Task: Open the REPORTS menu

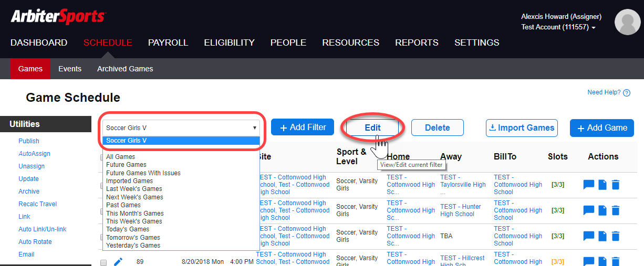Action: [x=417, y=43]
